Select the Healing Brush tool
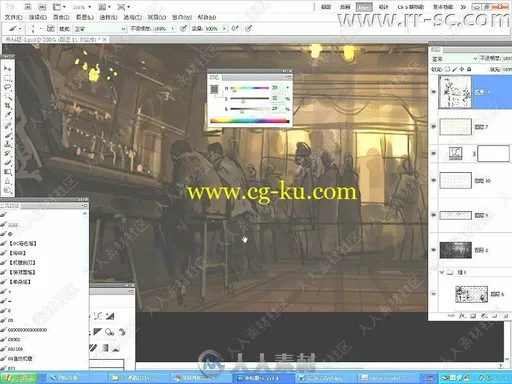This screenshot has height=384, width=512. point(7,125)
